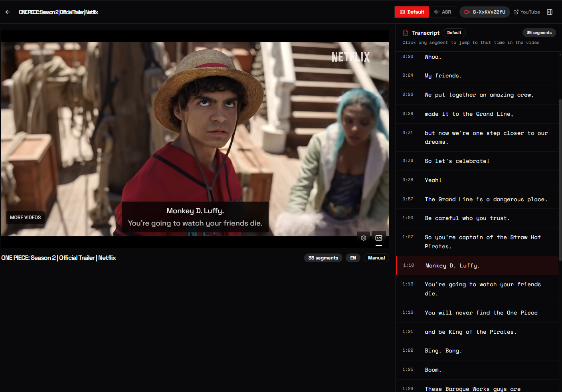Collapse the transcript panel with the top-right icon
Image resolution: width=562 pixels, height=392 pixels.
(x=550, y=12)
